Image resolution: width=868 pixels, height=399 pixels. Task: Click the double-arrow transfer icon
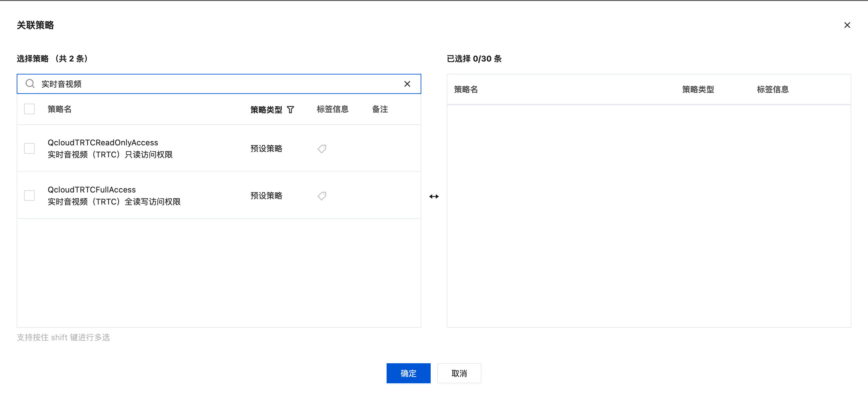[434, 196]
